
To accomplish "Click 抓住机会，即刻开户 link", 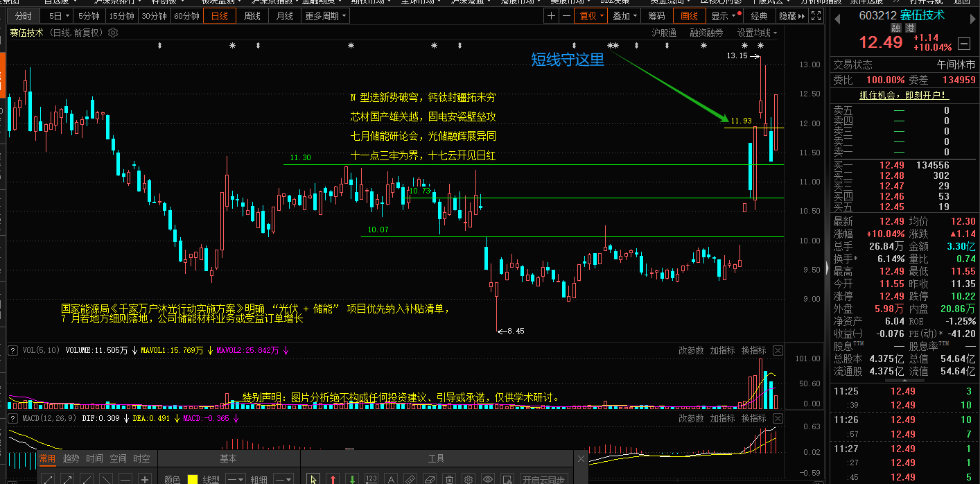I will click(904, 95).
